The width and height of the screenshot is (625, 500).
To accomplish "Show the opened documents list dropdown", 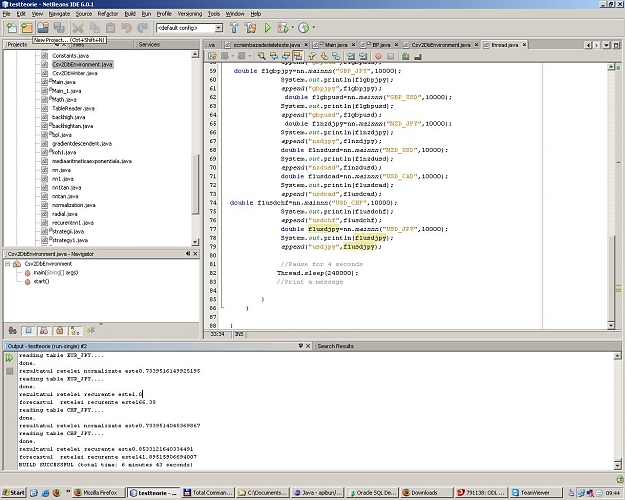I will pyautogui.click(x=606, y=45).
